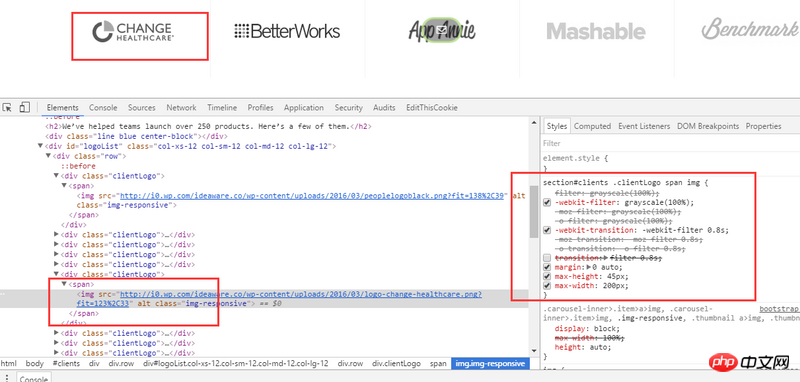Disable the margin property checkbox
This screenshot has width=800, height=382.
547,267
